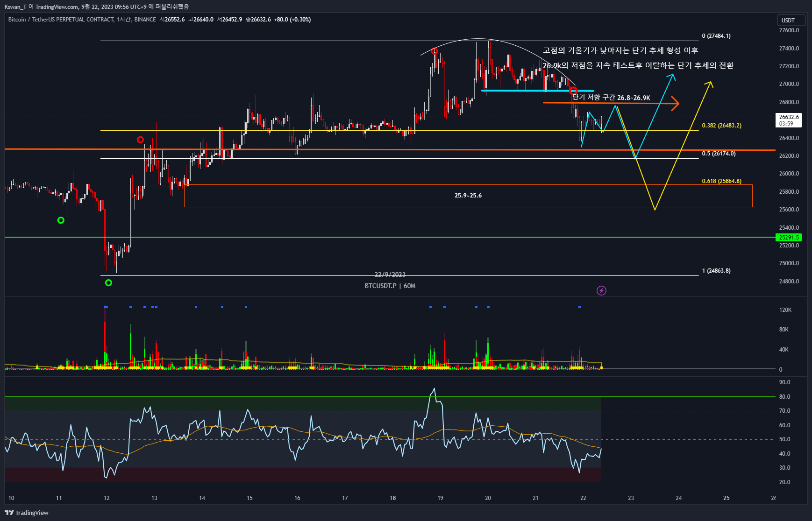Click the +80.0 (+0.30%) change value
Image resolution: width=812 pixels, height=521 pixels.
pyautogui.click(x=292, y=20)
